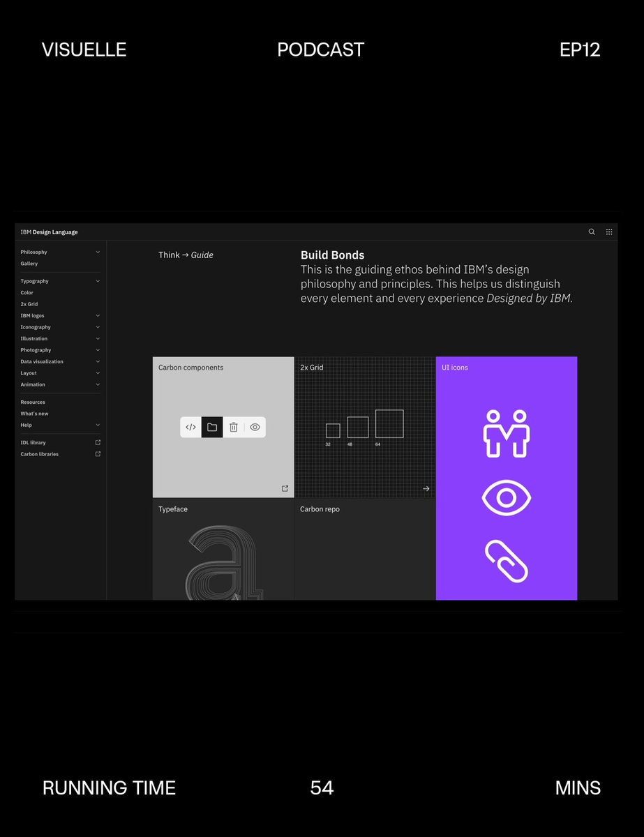Expand the Illustration section chevron
The image size is (644, 837).
pyautogui.click(x=98, y=338)
